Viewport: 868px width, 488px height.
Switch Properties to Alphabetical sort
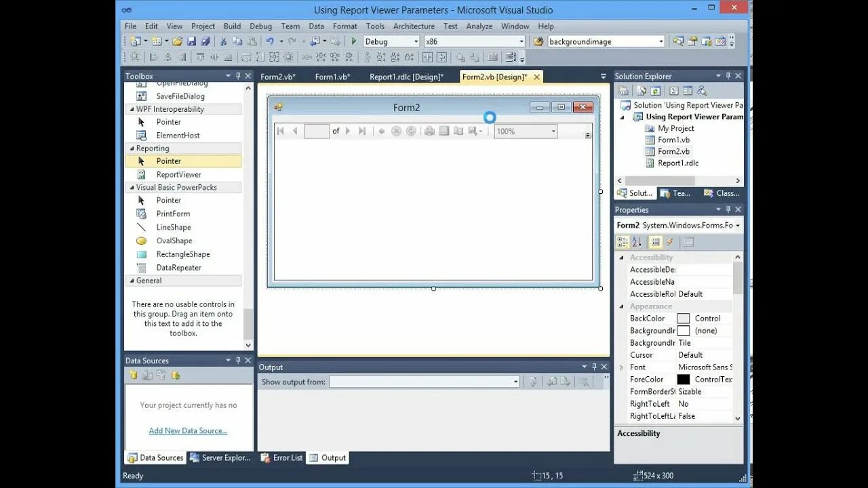coord(637,242)
